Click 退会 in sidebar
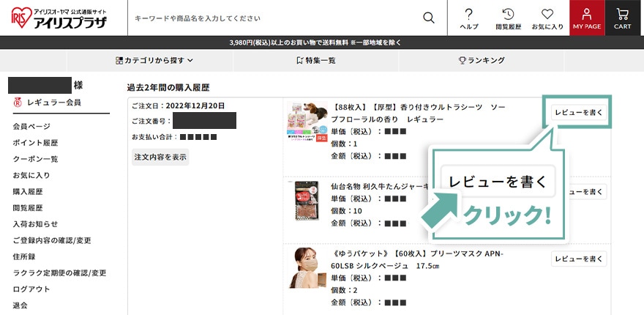The image size is (644, 315). 20,305
